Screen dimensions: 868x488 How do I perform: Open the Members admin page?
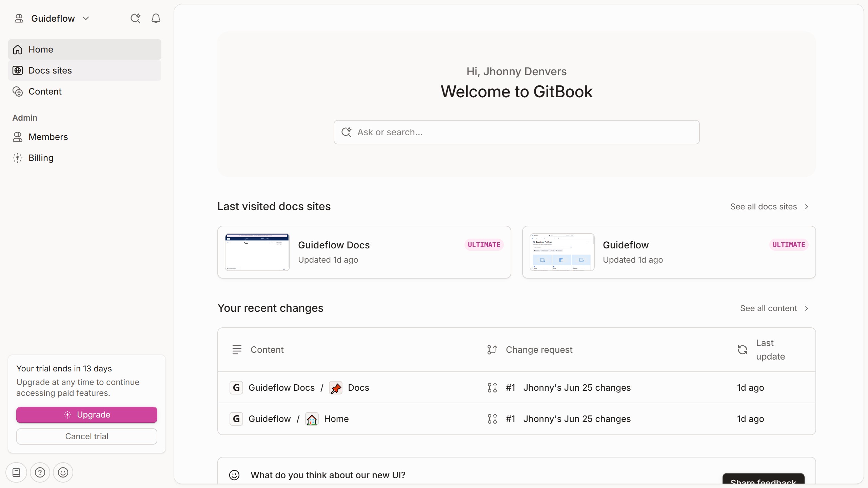[85, 137]
